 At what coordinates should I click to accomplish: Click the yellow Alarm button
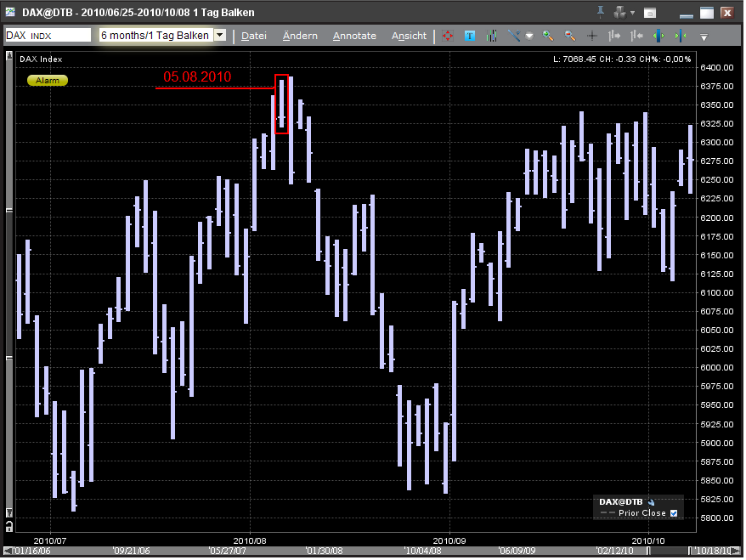click(x=48, y=80)
